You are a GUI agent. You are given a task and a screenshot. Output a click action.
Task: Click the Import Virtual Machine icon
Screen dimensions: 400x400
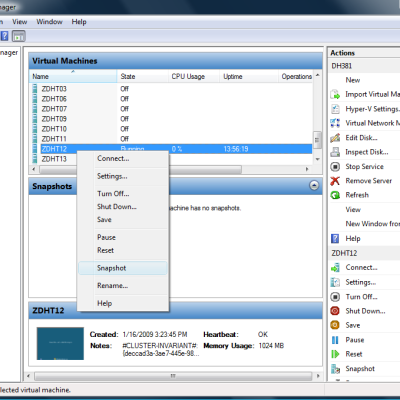click(335, 94)
